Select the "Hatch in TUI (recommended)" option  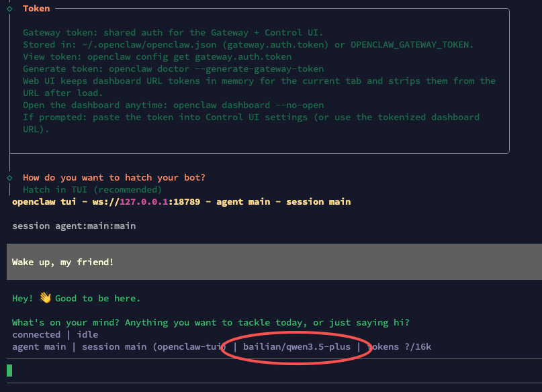92,190
